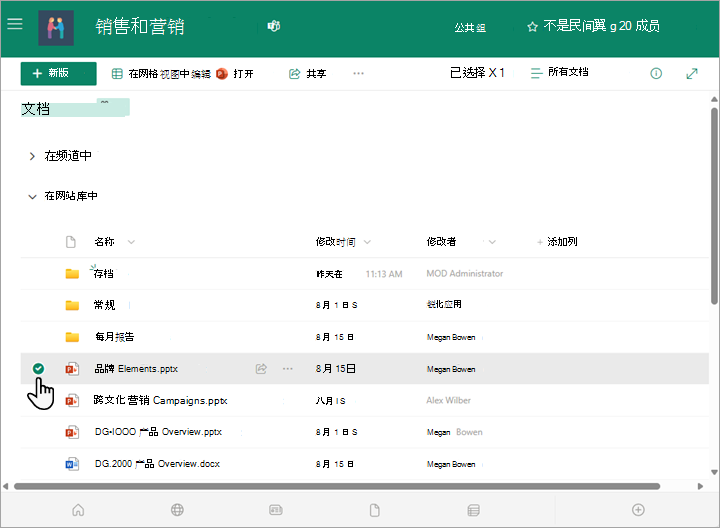This screenshot has height=528, width=720.
Task: Click the expand to full screen icon
Action: click(x=692, y=73)
